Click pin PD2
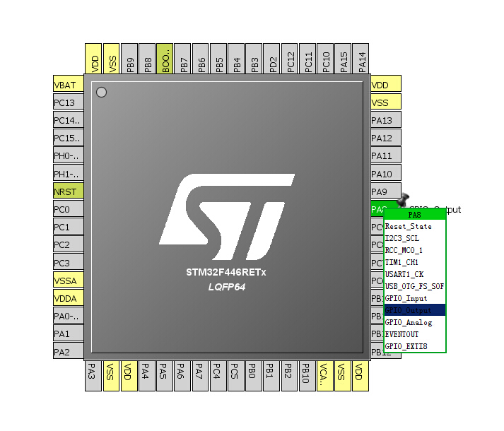504x431 pixels. pos(271,59)
